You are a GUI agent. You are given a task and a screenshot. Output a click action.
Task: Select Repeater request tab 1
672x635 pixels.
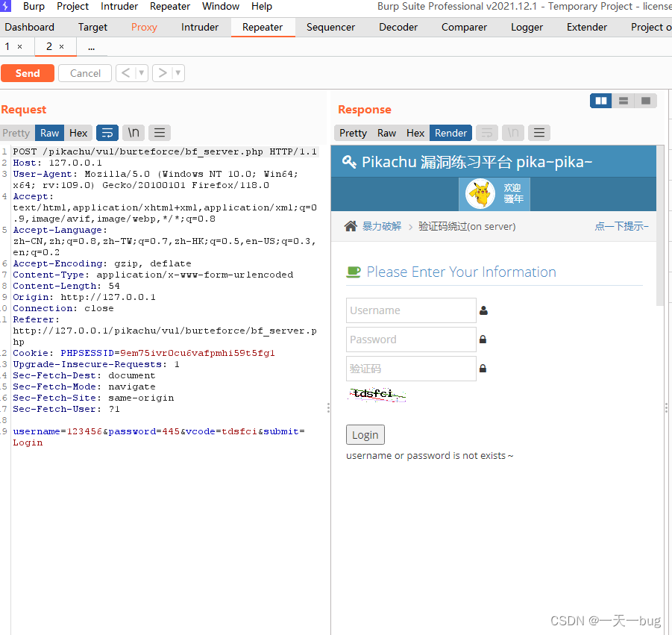pos(7,46)
